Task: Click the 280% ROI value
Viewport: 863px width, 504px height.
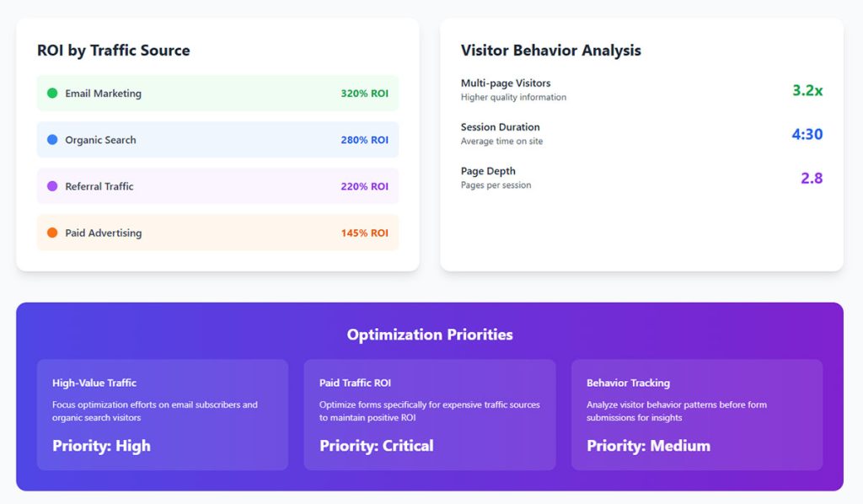Action: coord(364,140)
